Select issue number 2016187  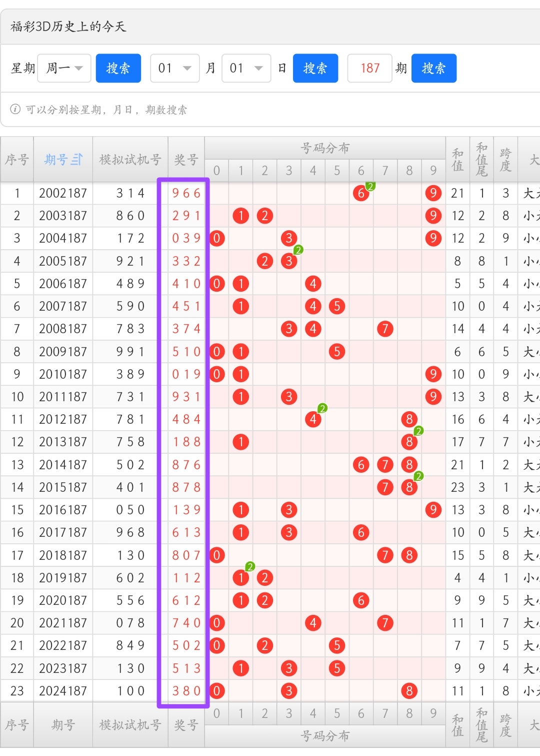63,510
